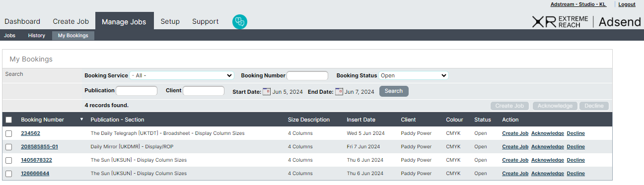Click the Logout link

[x=627, y=4]
